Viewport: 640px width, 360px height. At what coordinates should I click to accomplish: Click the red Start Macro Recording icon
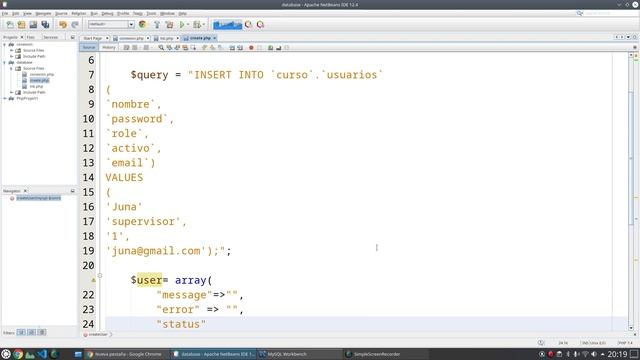251,48
